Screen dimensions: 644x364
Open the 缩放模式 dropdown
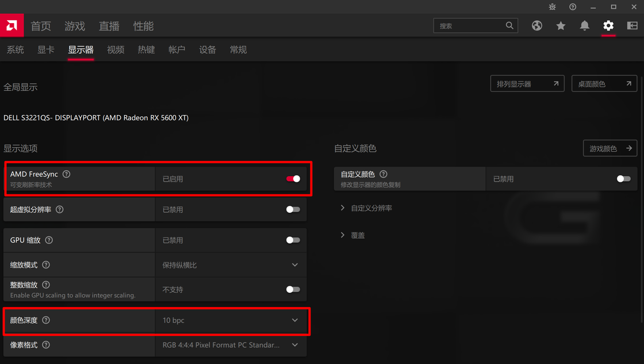tap(231, 265)
